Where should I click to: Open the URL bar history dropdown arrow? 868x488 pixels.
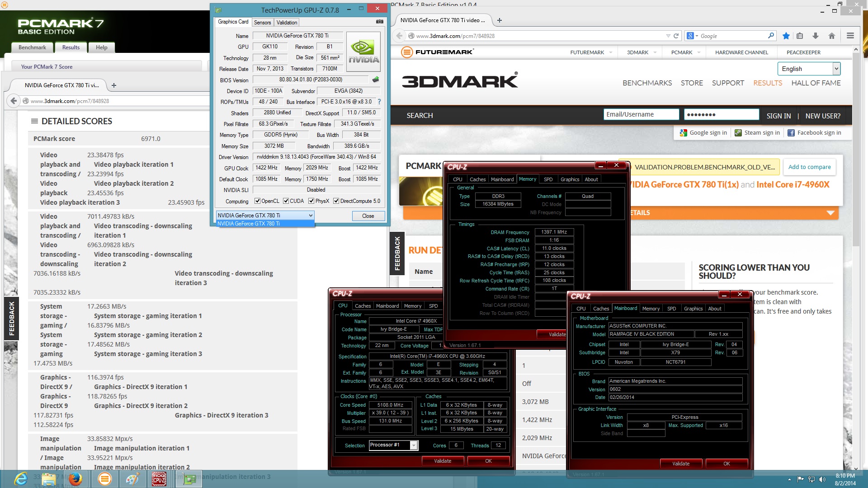[x=668, y=36]
